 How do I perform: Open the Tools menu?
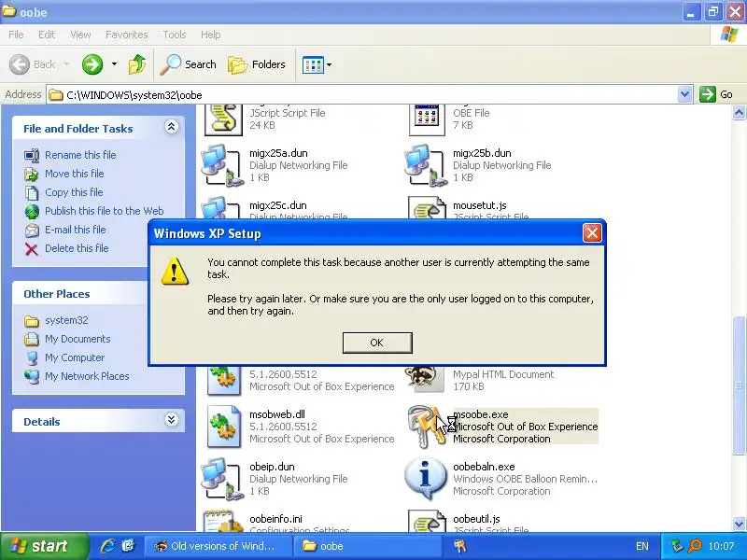[174, 35]
